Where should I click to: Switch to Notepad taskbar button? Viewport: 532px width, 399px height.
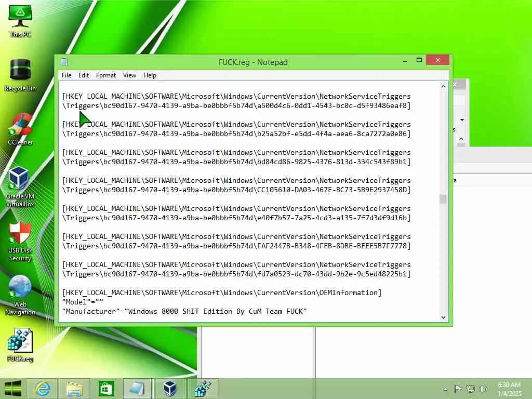(138, 389)
